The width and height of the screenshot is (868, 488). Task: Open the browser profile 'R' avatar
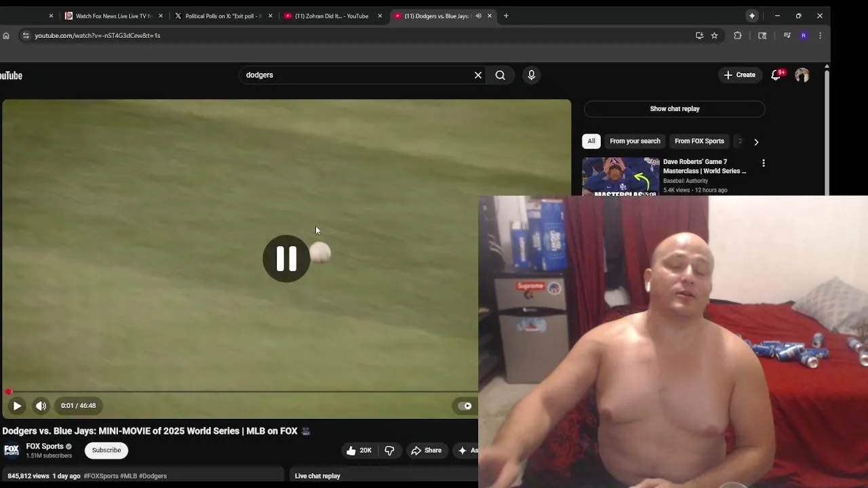coord(804,36)
